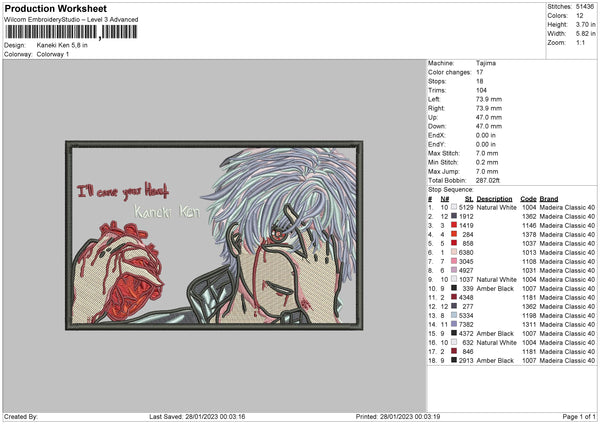
Task: Click the "Created By:" footer label
Action: coord(21,417)
